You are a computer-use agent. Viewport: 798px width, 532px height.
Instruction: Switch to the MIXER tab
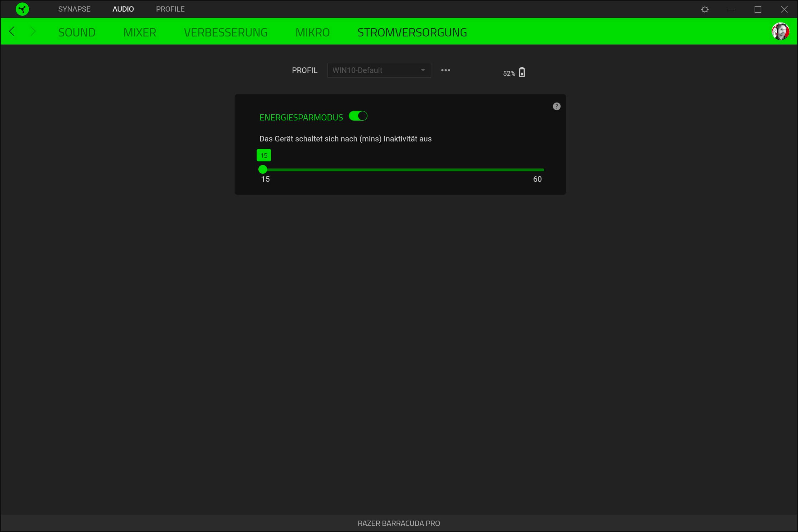pos(139,32)
